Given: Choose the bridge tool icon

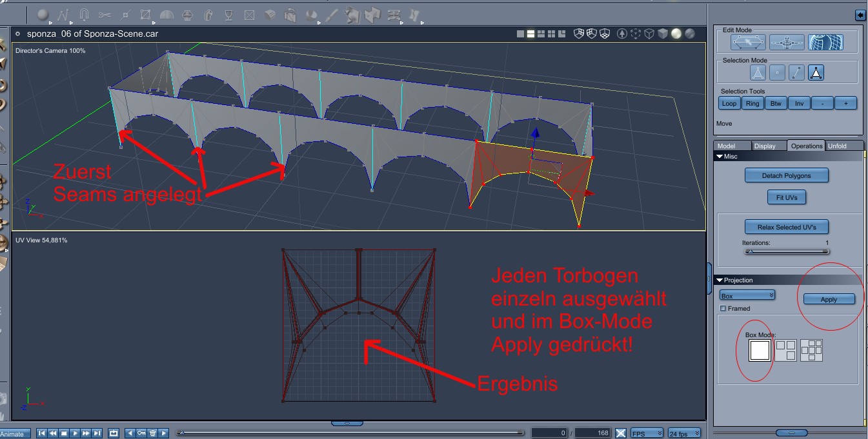Looking at the screenshot, I should point(395,14).
